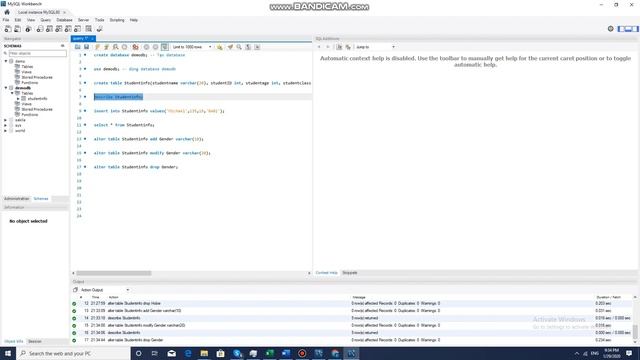The height and width of the screenshot is (360, 640).
Task: Click Create new table toolbar icon
Action: pyautogui.click(x=49, y=29)
